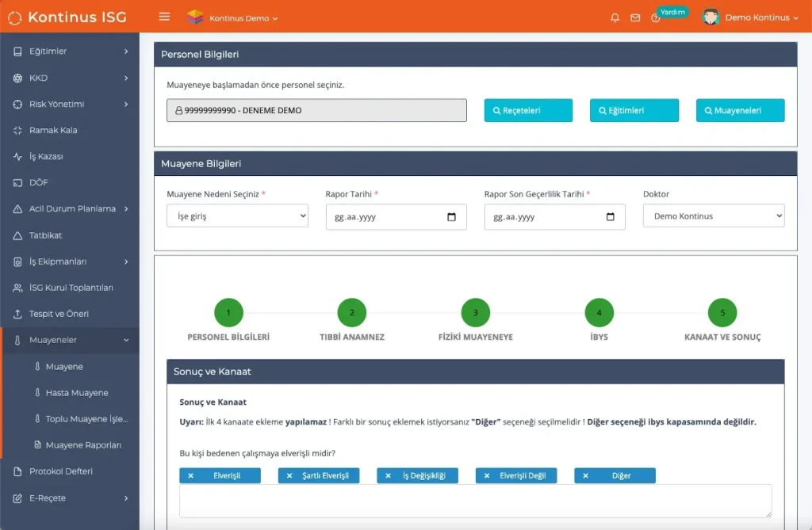Image resolution: width=812 pixels, height=530 pixels.
Task: Toggle the İş Değişikliği option
Action: coord(417,475)
